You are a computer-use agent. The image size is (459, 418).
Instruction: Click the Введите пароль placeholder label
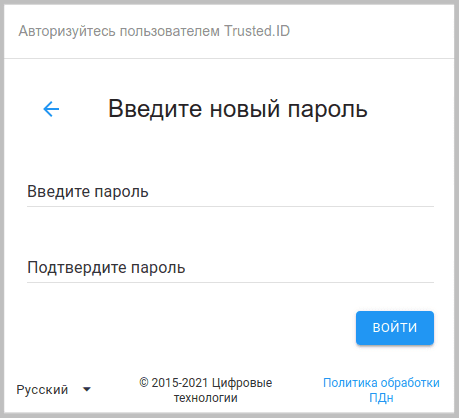pyautogui.click(x=88, y=192)
